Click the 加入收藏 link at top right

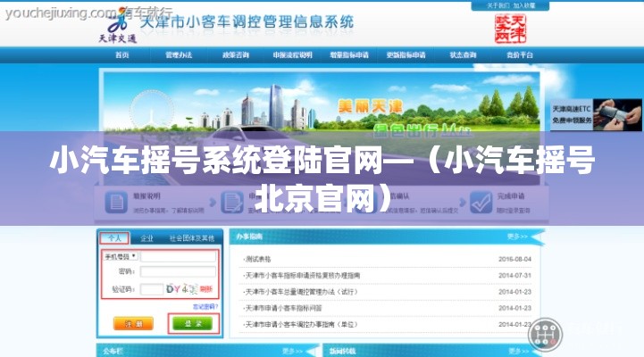click(x=524, y=5)
